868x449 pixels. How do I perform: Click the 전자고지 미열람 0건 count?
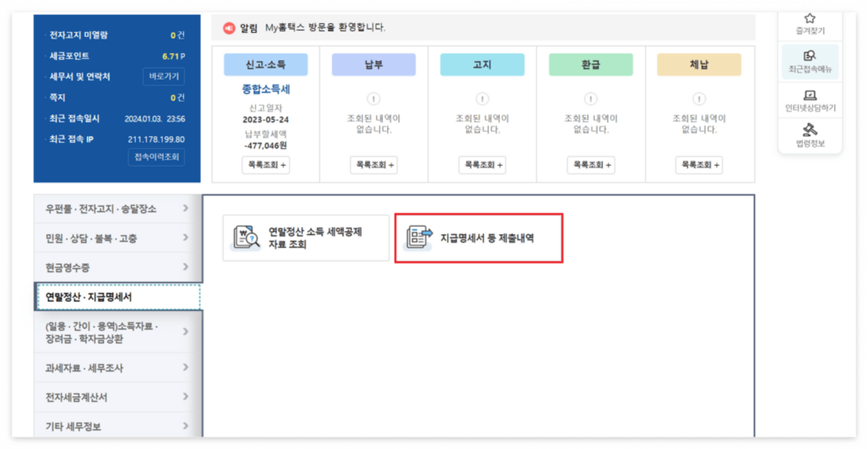(x=177, y=36)
